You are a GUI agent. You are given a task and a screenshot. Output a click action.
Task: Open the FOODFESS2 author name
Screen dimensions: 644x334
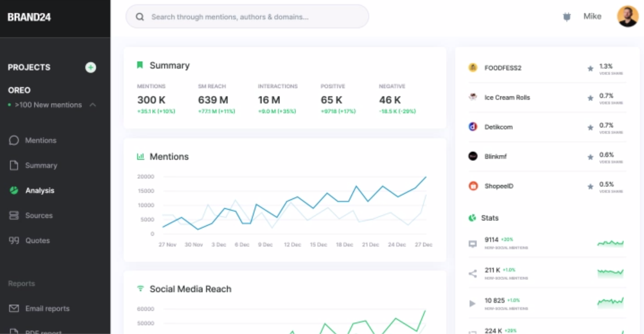[503, 68]
